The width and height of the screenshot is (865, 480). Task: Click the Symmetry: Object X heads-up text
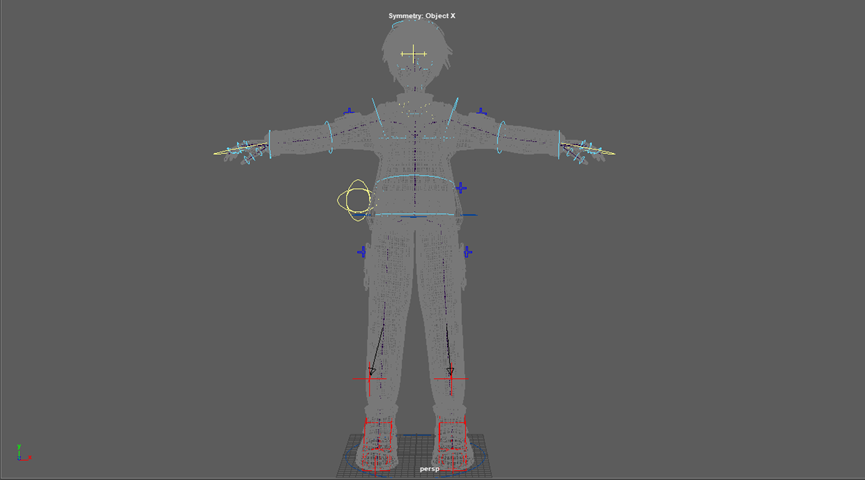(x=422, y=16)
